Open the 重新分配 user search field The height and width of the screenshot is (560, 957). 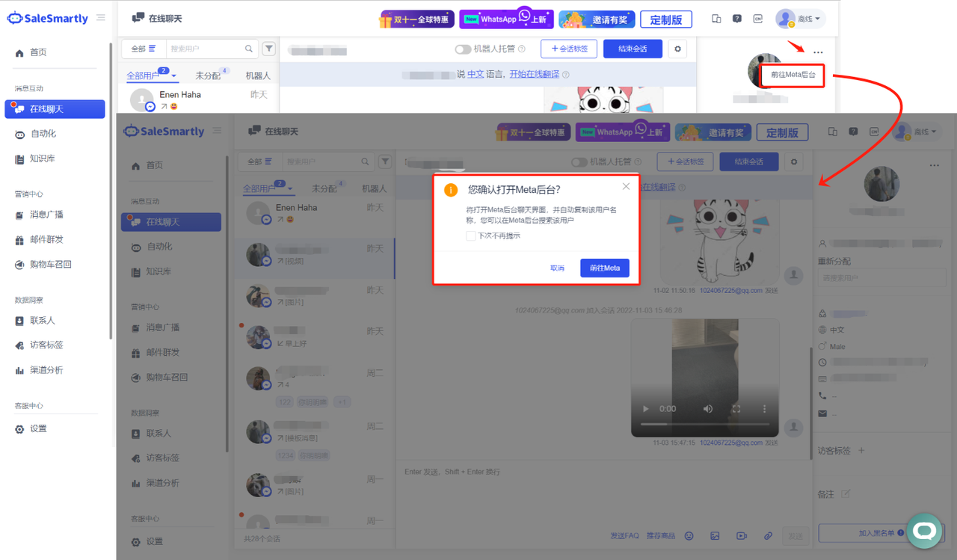882,277
